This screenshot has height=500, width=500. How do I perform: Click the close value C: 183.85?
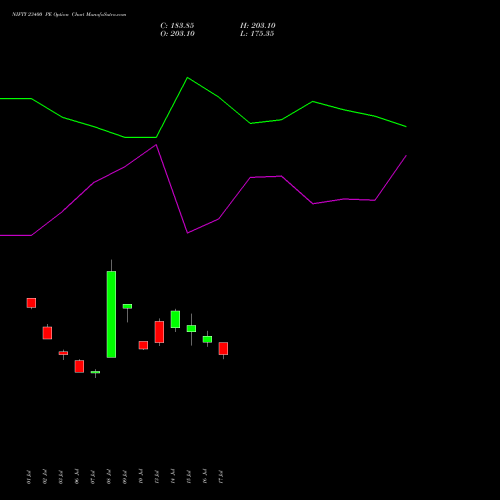click(177, 26)
